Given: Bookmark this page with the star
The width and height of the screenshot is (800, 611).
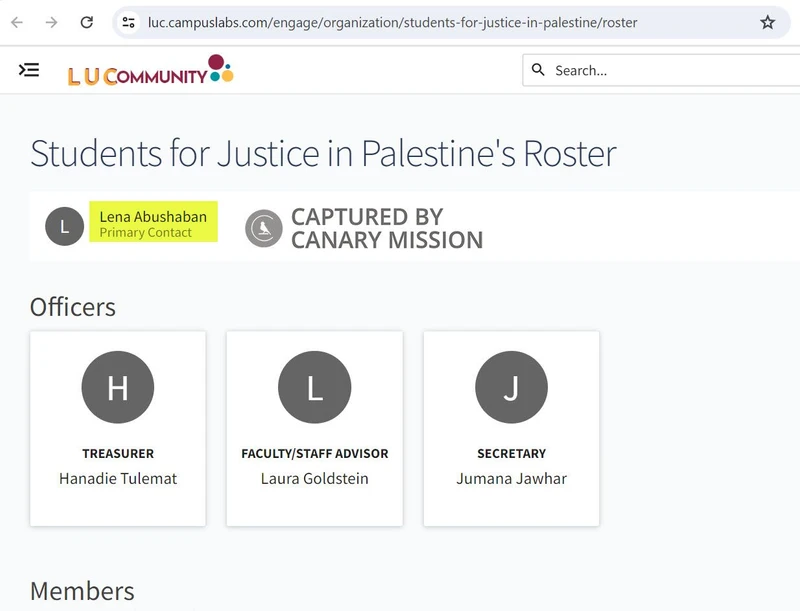Looking at the screenshot, I should pos(767,22).
